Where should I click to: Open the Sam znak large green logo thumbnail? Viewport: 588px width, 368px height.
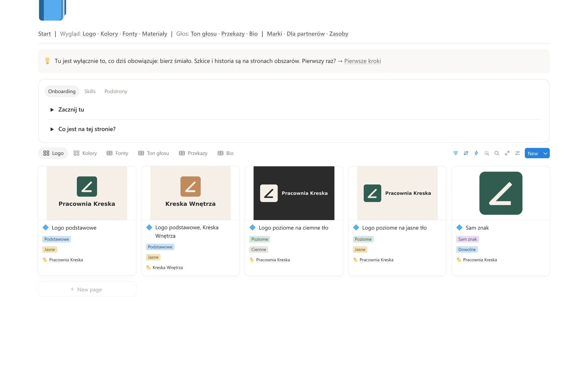pos(501,193)
